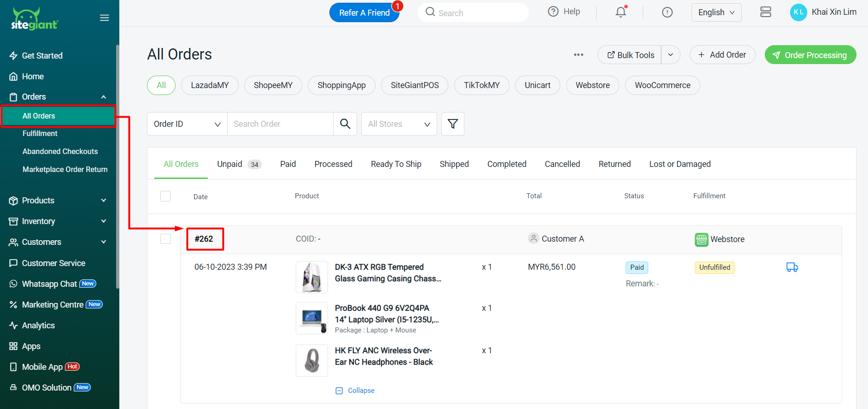Image resolution: width=868 pixels, height=409 pixels.
Task: Open user avatar KL
Action: click(x=798, y=12)
